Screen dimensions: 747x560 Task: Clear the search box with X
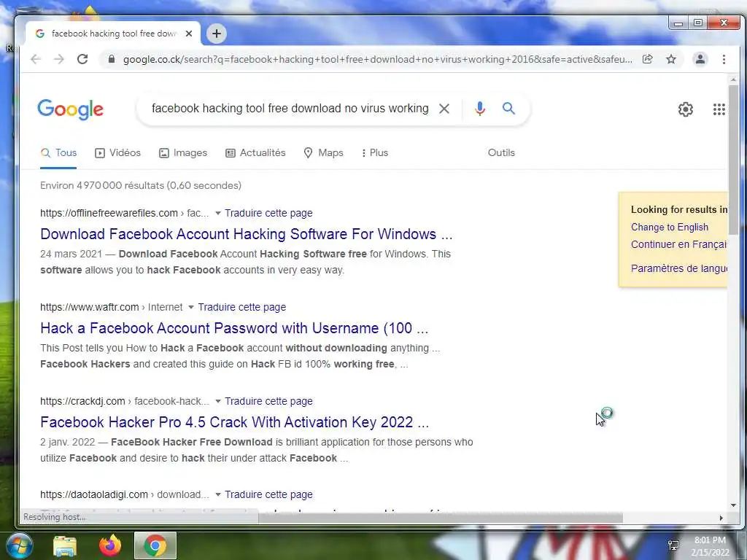coord(444,109)
